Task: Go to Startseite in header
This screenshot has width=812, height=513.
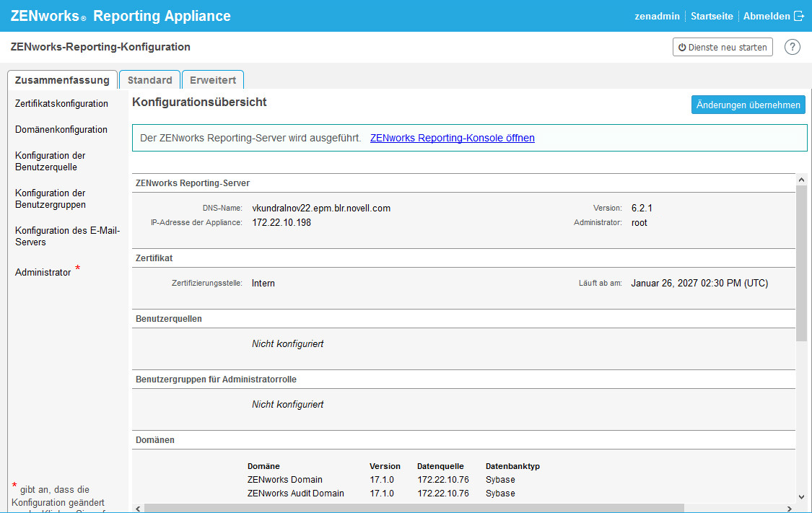Action: tap(712, 16)
